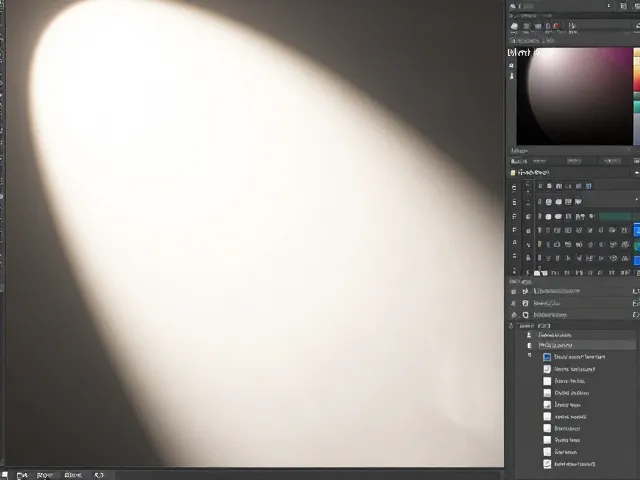This screenshot has height=480, width=640.
Task: Click the first icon in the bottom status bar
Action: (x=5, y=475)
